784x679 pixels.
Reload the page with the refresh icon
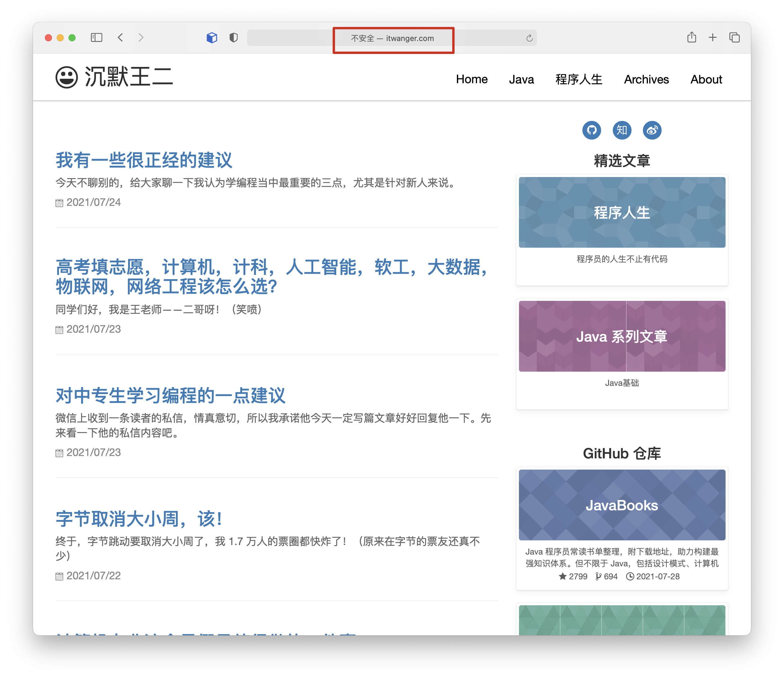pos(529,38)
